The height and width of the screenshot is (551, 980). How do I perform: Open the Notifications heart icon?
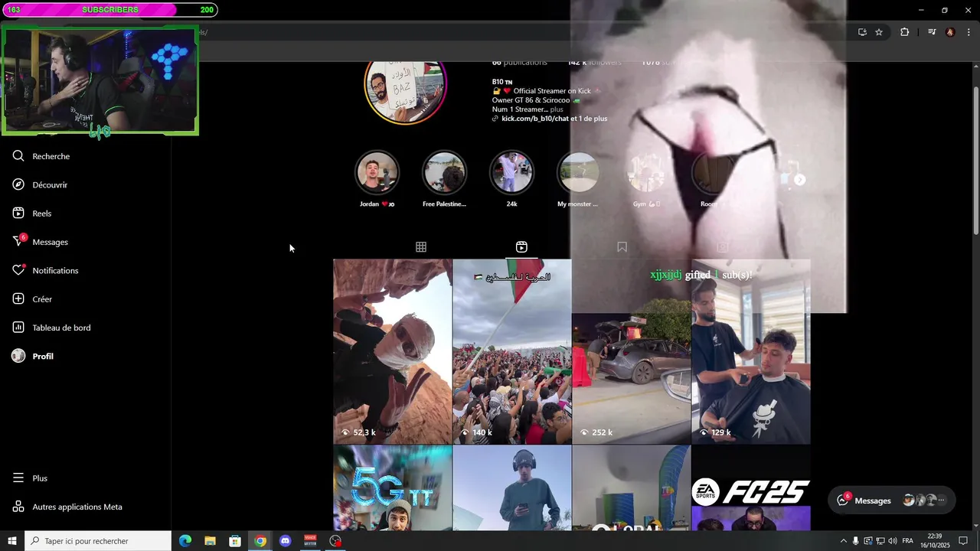pyautogui.click(x=18, y=270)
